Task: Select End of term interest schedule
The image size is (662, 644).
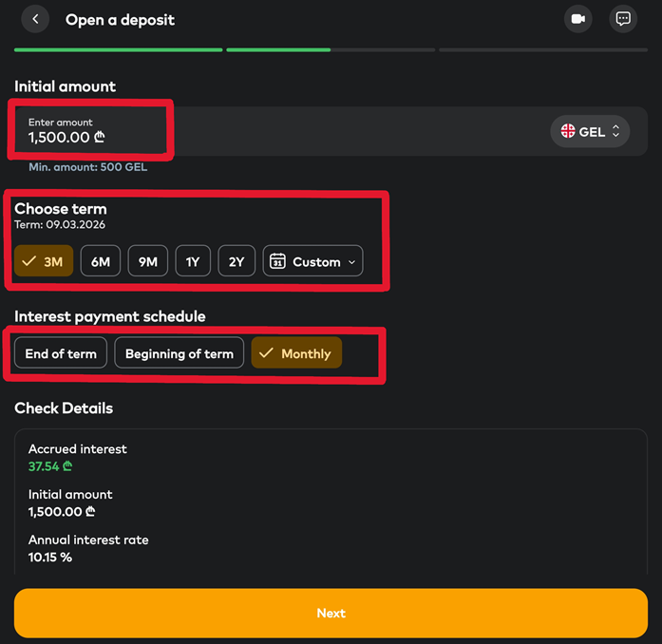Action: click(x=61, y=353)
